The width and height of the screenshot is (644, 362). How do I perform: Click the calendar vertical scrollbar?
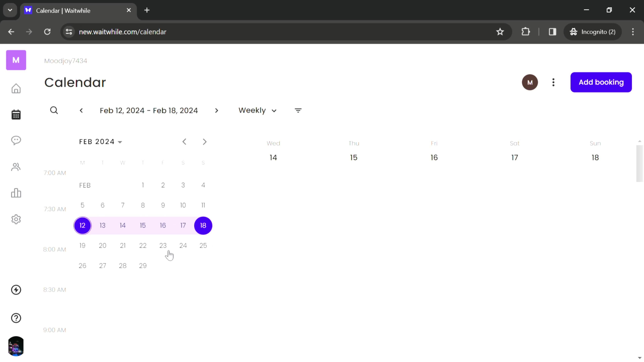pyautogui.click(x=639, y=164)
